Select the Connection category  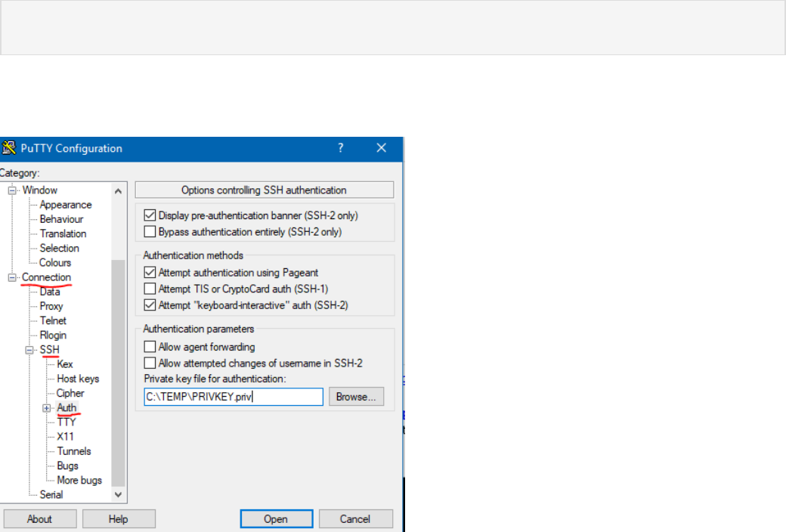46,277
